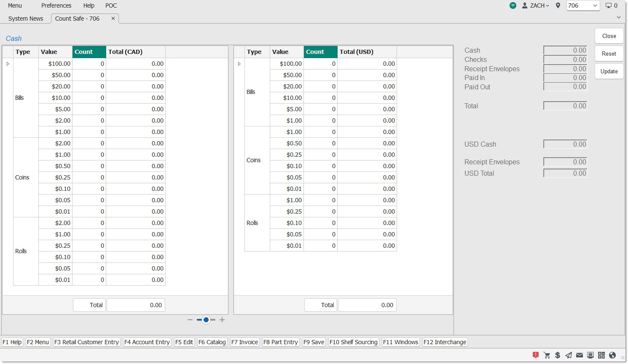Click the plus zoom-in button beside the slider
The height and width of the screenshot is (364, 628).
point(222,320)
